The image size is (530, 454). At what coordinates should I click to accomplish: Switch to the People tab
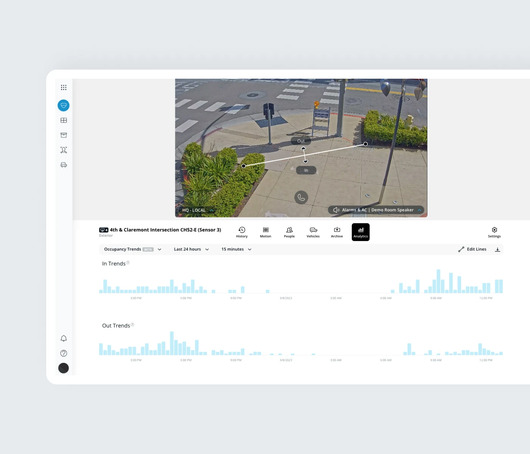point(289,232)
